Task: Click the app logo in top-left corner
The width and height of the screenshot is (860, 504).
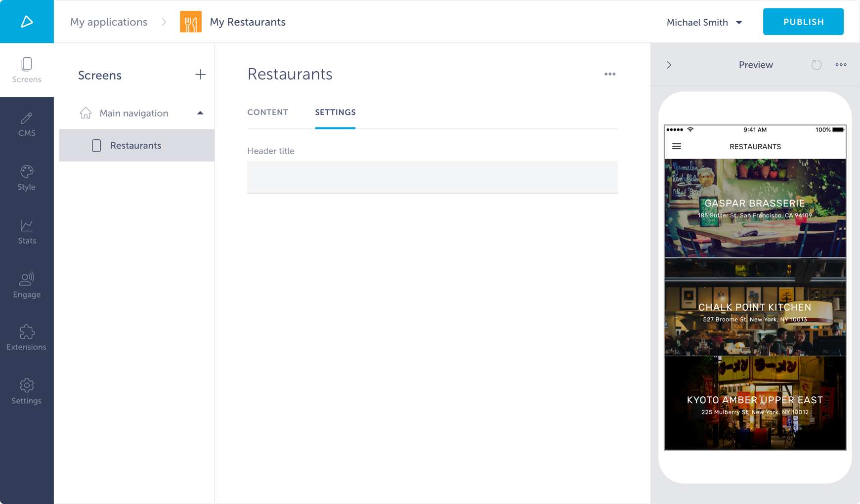Action: point(27,22)
